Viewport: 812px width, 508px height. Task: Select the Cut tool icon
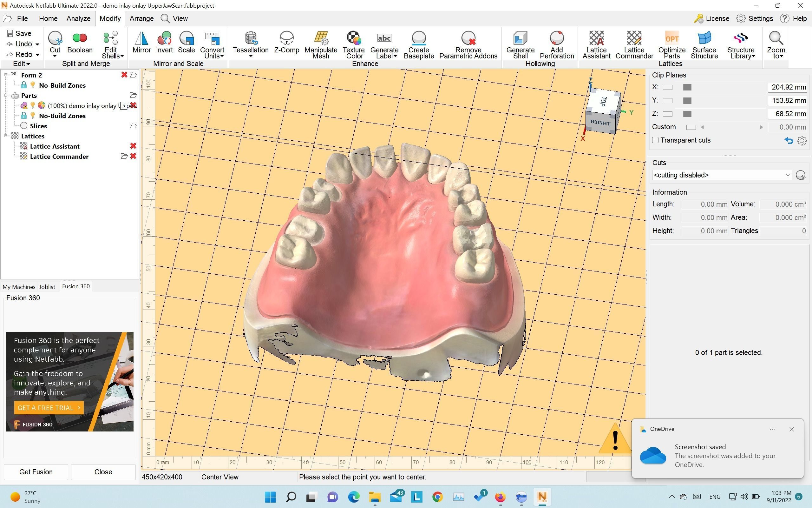(55, 39)
